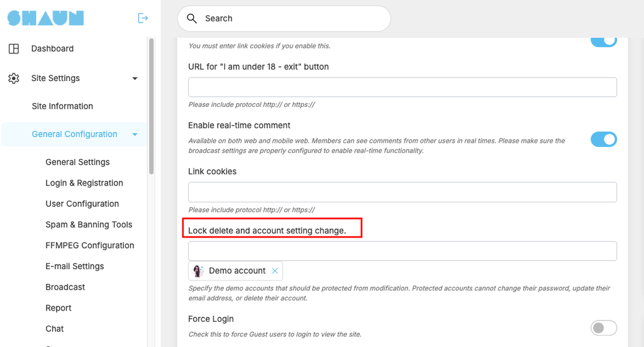This screenshot has width=644, height=347.
Task: Open General Settings menu item
Action: tap(77, 162)
